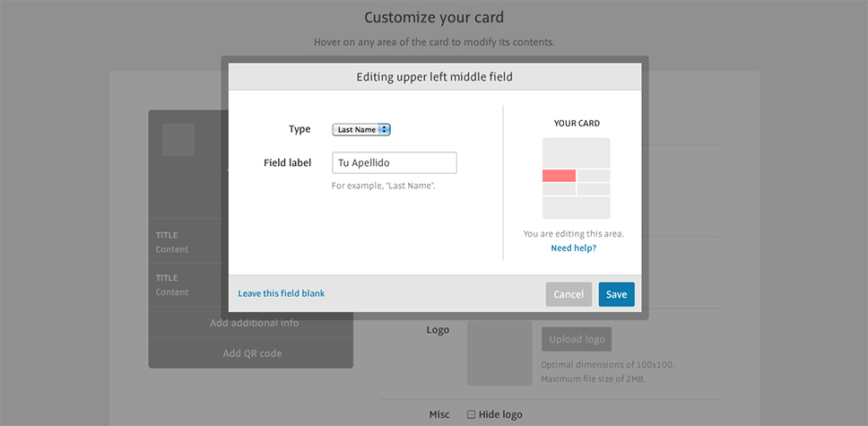Select upper right middle cell in card preview
The image size is (868, 426).
tap(594, 176)
